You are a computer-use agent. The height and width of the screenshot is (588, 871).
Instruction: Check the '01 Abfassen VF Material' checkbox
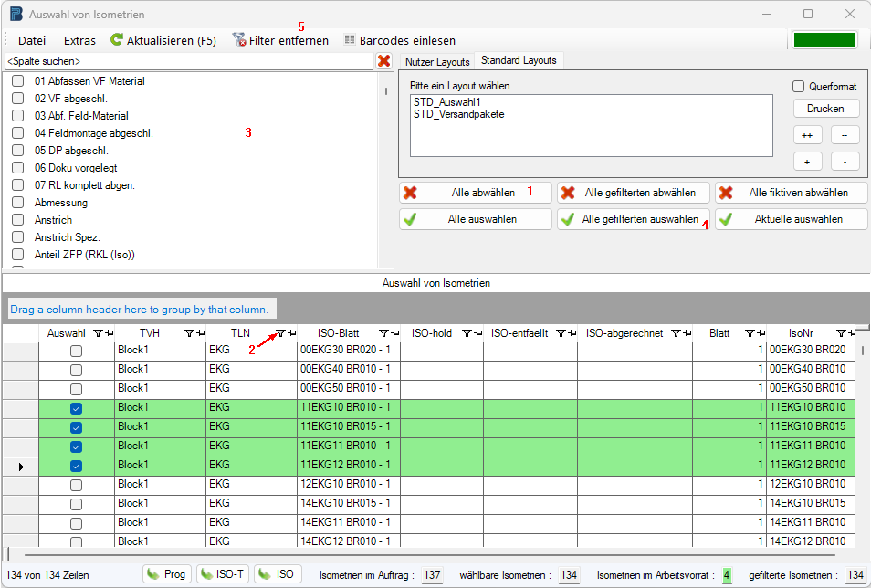tap(17, 81)
